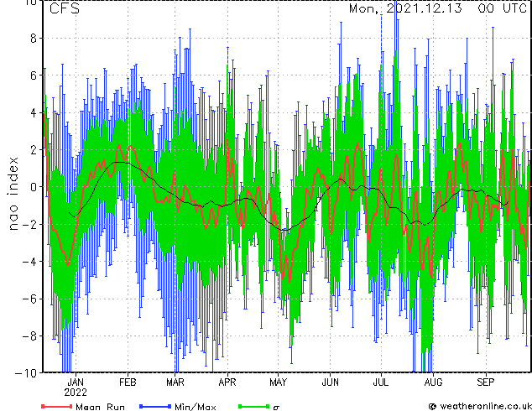
Task: Select the JAN label on x-axis
Action: [76, 382]
